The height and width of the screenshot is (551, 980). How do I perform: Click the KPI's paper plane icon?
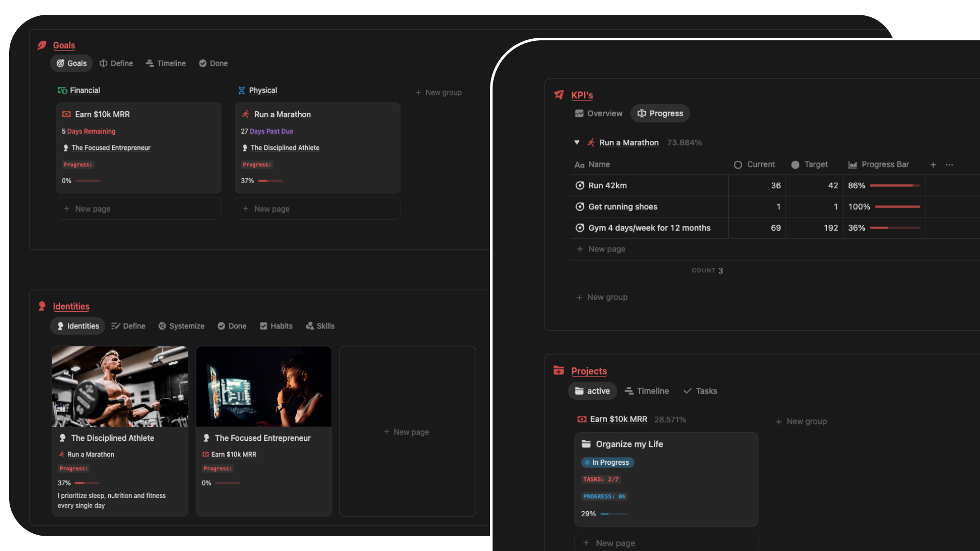(559, 95)
